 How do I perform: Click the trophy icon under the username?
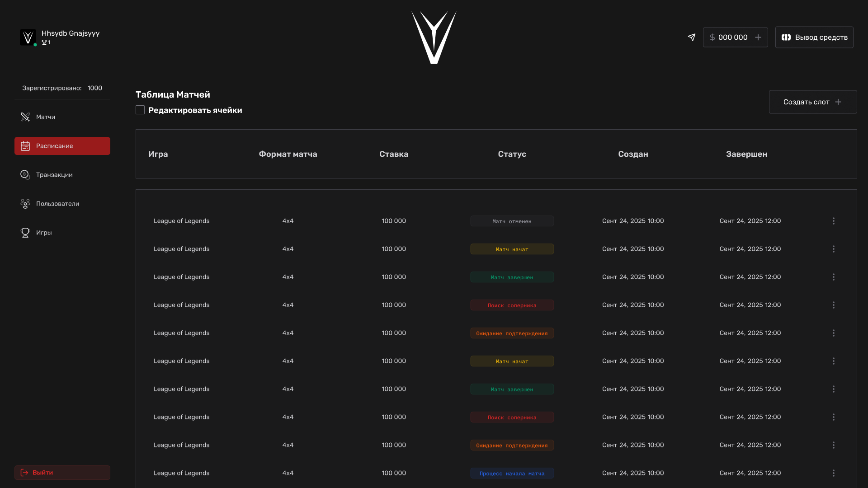tap(44, 42)
